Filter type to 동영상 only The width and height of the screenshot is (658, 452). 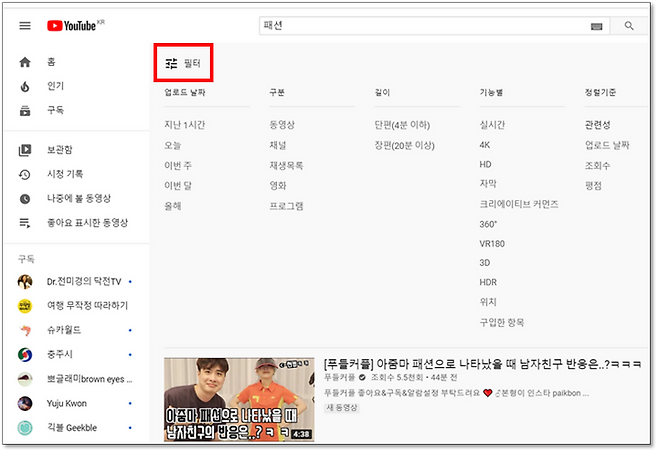(282, 125)
